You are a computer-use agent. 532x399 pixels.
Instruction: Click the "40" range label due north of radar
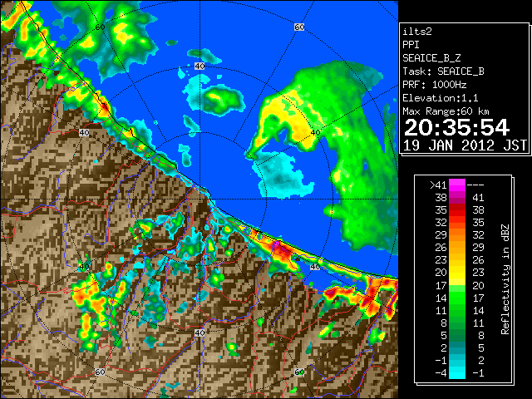(199, 66)
